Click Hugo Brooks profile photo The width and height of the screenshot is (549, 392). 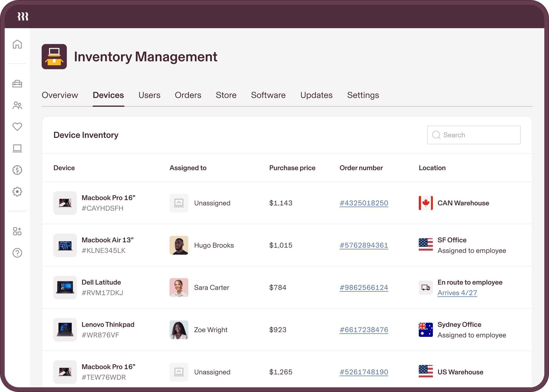[179, 245]
